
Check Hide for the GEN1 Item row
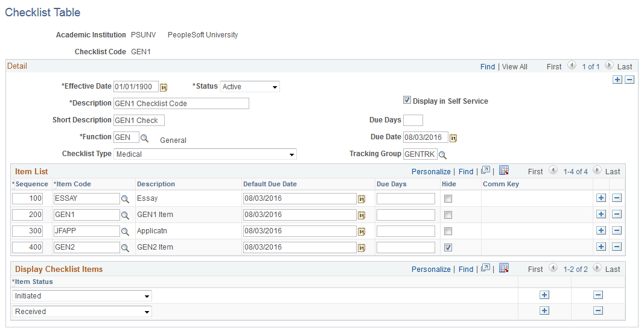[x=448, y=215]
